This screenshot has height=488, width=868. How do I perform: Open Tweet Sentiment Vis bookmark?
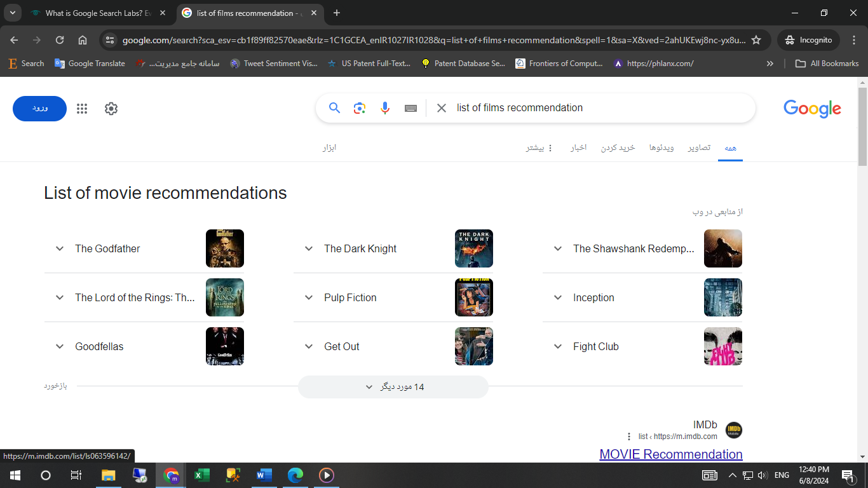pos(274,64)
